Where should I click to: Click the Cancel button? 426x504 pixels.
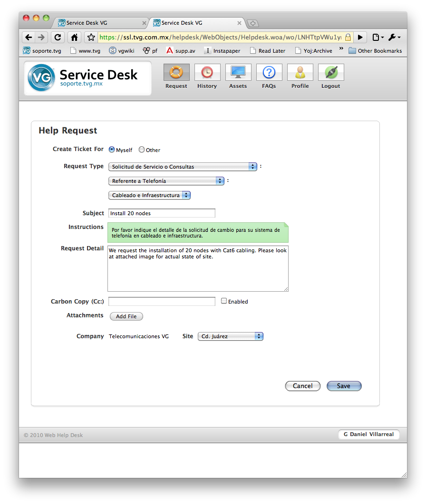click(x=303, y=386)
